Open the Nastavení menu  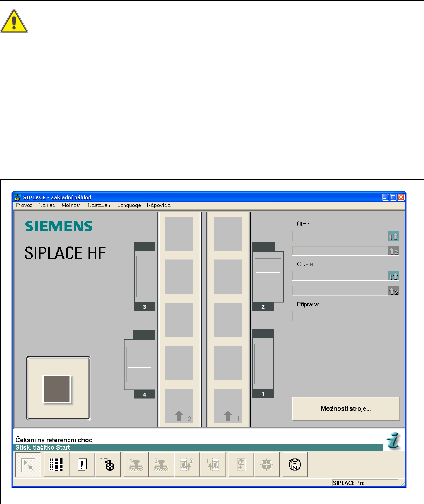[100, 205]
